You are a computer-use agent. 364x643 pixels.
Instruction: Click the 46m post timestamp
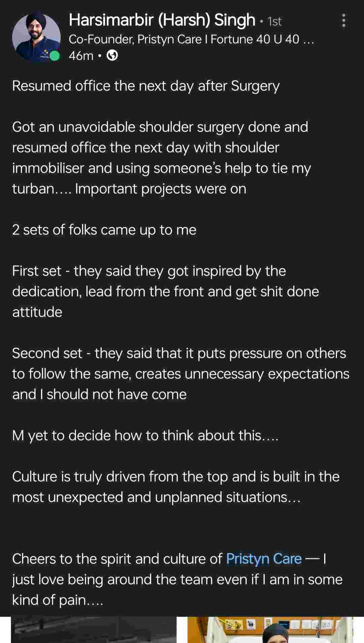click(x=81, y=56)
